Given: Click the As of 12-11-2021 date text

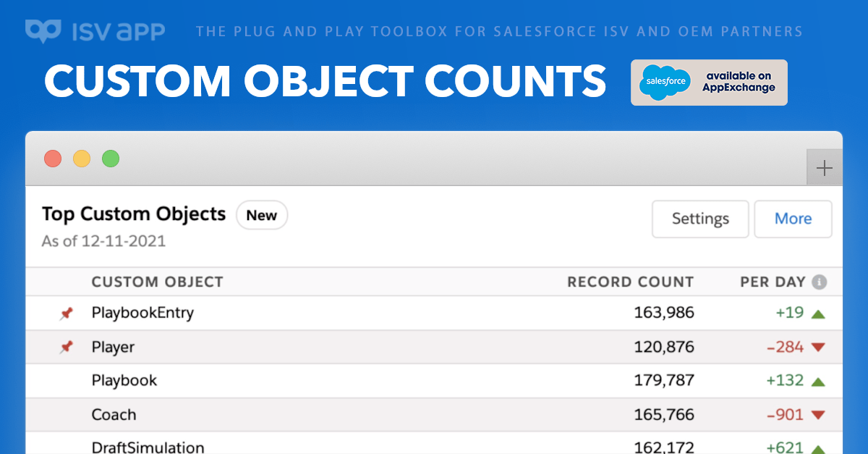Looking at the screenshot, I should pos(103,241).
